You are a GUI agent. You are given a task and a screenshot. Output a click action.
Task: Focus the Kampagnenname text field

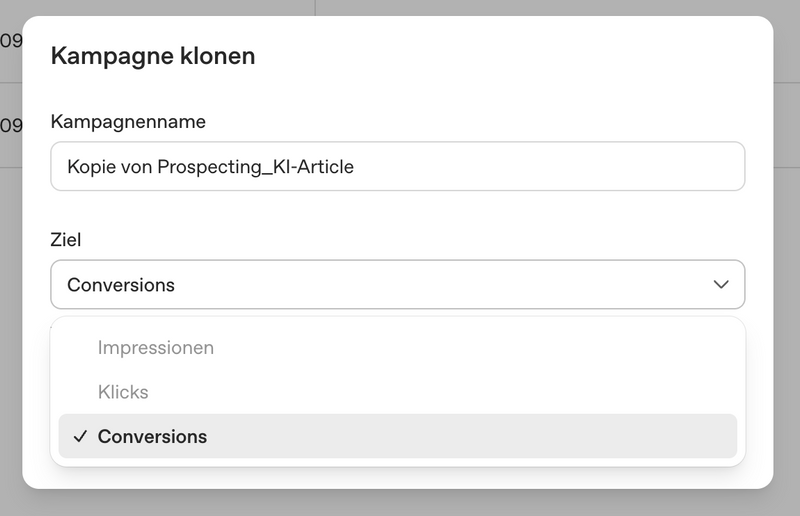click(x=398, y=166)
